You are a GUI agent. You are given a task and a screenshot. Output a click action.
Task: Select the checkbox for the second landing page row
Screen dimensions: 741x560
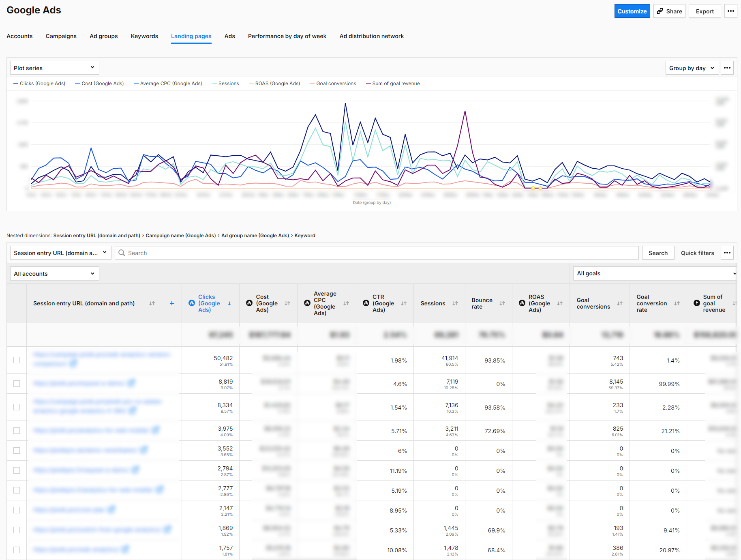[x=17, y=384]
